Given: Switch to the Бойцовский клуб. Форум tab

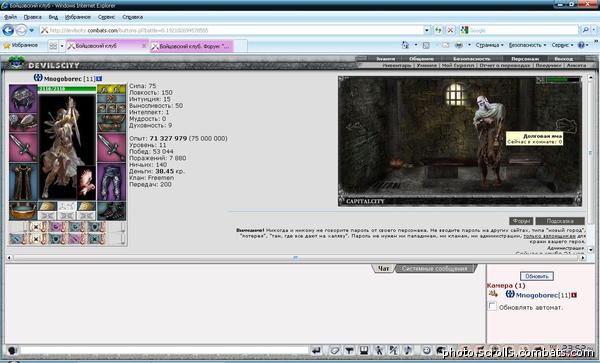Looking at the screenshot, I should (191, 46).
